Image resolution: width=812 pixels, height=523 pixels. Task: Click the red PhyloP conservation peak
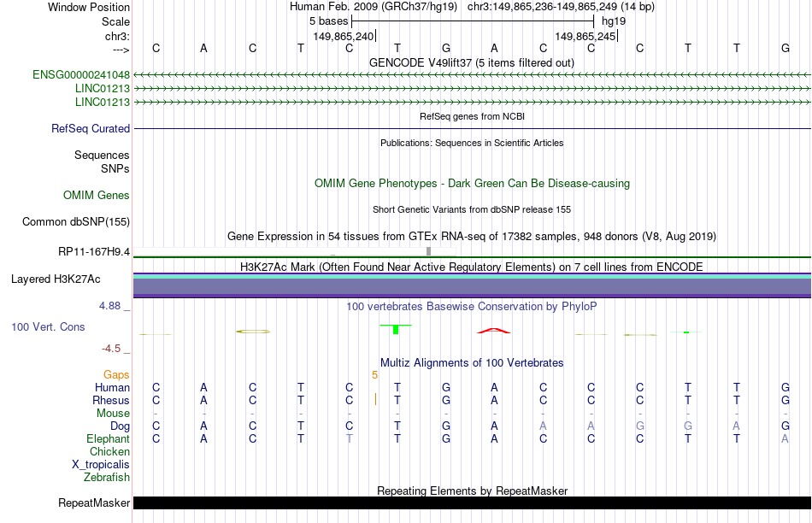point(494,331)
